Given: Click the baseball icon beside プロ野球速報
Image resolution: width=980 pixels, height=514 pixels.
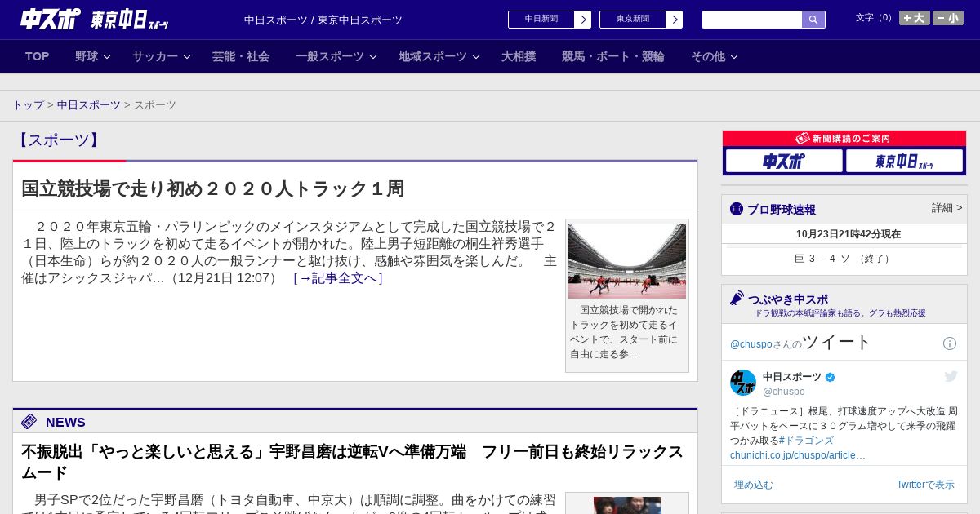Looking at the screenshot, I should [737, 209].
